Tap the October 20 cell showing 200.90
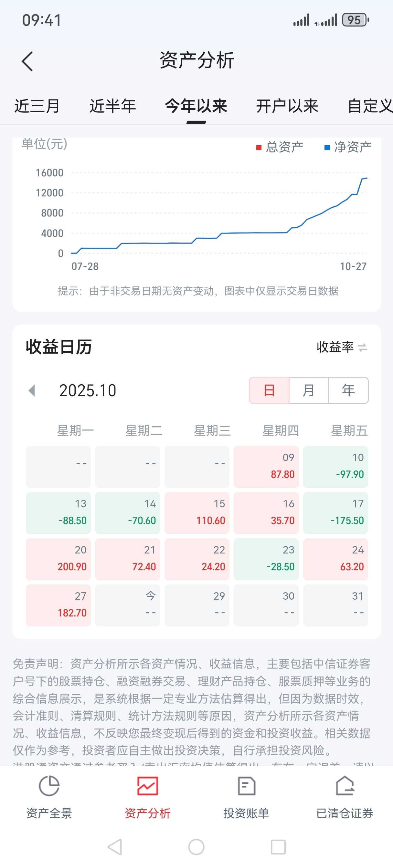Image resolution: width=393 pixels, height=868 pixels. (58, 559)
